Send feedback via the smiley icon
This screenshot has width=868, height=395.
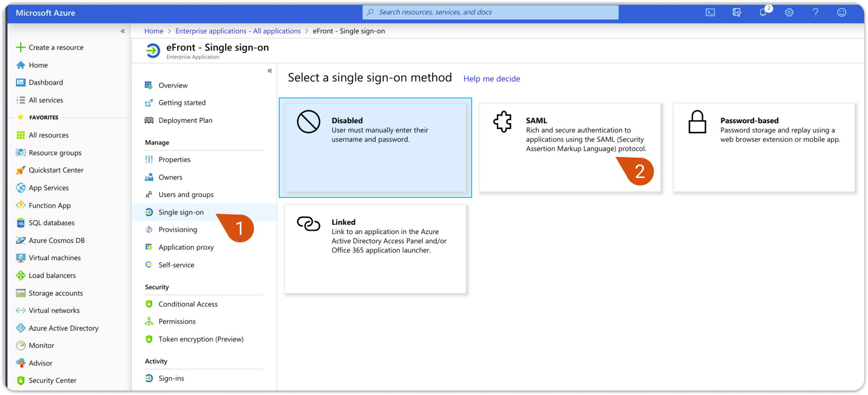point(841,12)
